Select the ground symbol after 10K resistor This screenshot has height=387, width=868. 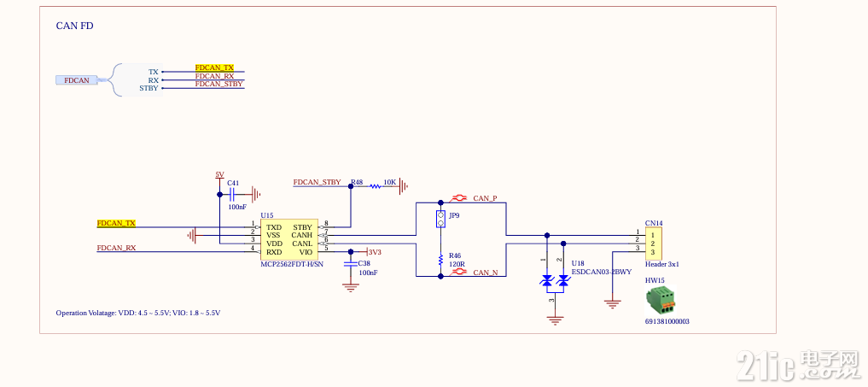point(404,186)
